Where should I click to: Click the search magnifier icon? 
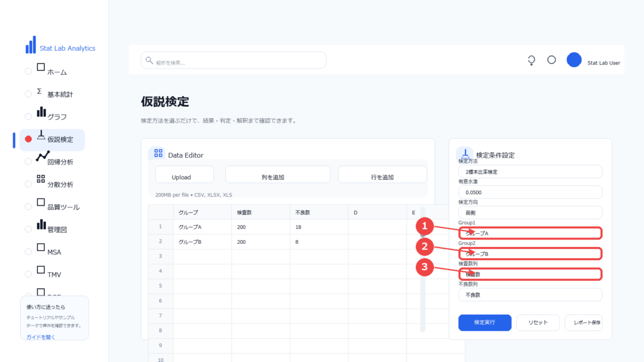click(149, 60)
